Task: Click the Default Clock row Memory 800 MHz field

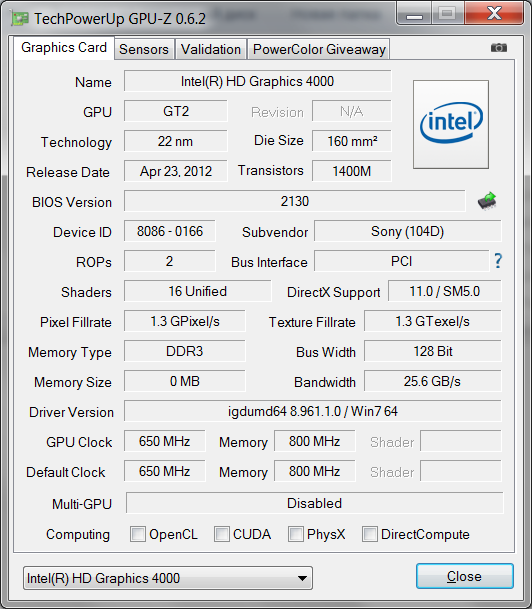Action: click(x=315, y=471)
